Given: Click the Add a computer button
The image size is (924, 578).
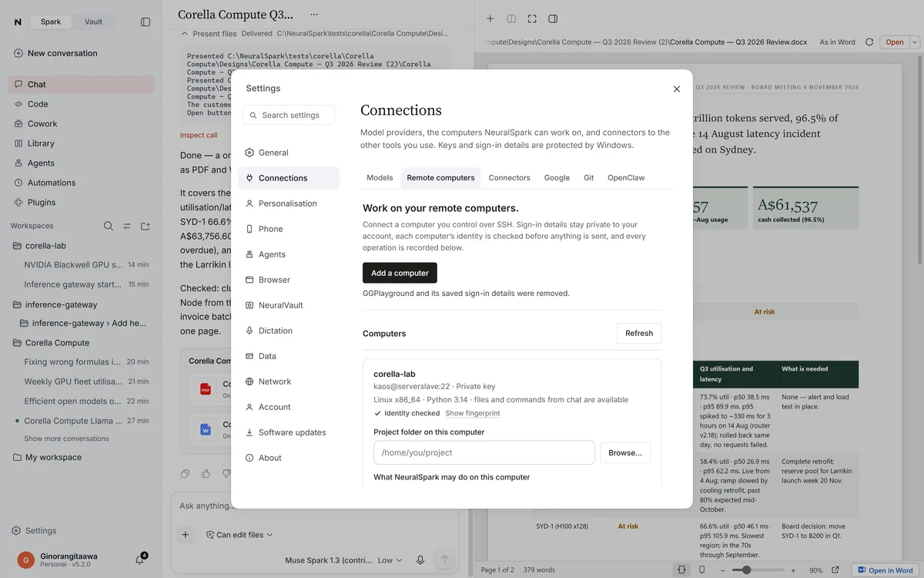Looking at the screenshot, I should pos(400,273).
